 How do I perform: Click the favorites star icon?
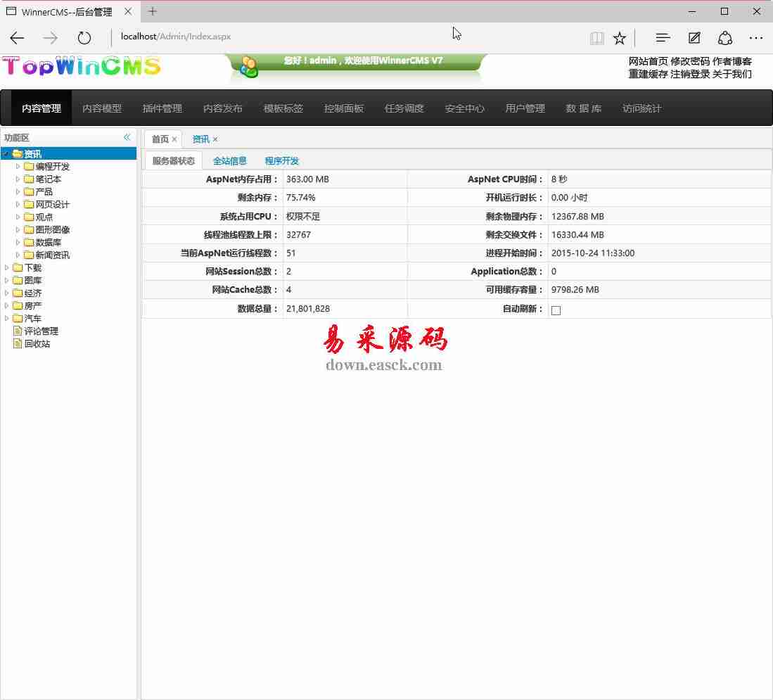coord(619,38)
